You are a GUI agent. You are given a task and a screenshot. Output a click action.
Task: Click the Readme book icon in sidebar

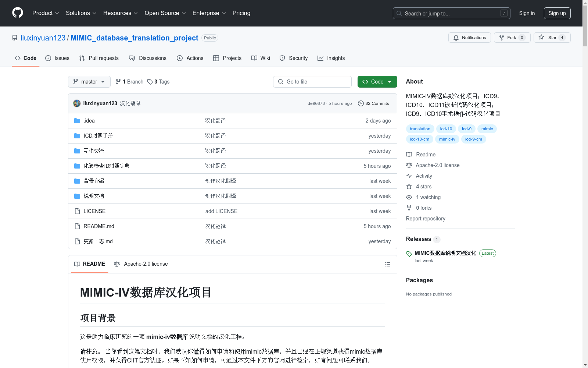pos(409,154)
